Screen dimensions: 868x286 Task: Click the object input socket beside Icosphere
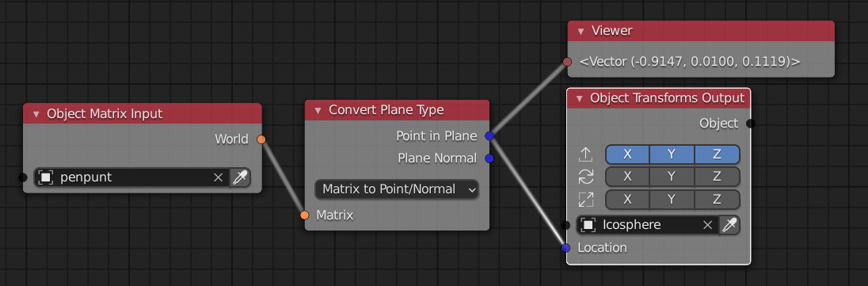tap(565, 225)
